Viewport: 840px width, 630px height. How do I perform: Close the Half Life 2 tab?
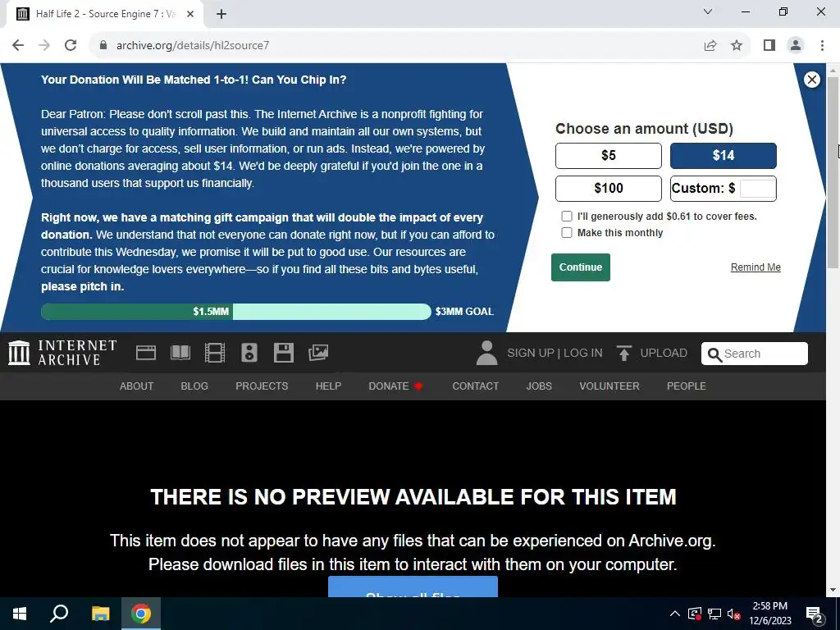[x=189, y=14]
